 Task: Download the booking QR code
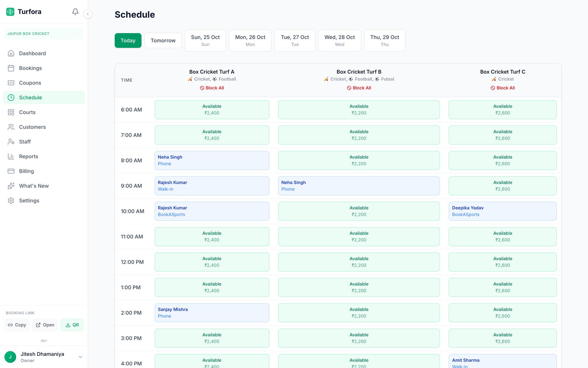[x=72, y=325]
